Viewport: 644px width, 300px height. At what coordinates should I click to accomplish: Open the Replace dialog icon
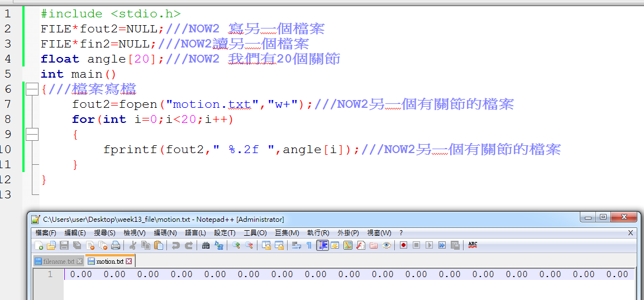click(219, 245)
